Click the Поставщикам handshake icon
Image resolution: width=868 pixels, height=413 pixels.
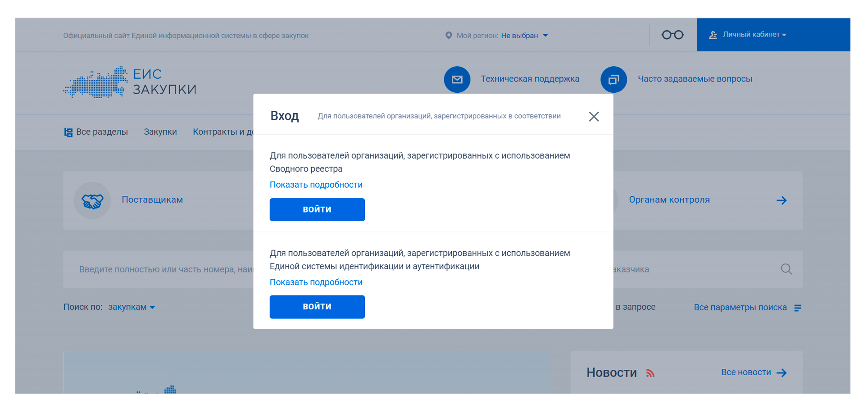coord(92,200)
